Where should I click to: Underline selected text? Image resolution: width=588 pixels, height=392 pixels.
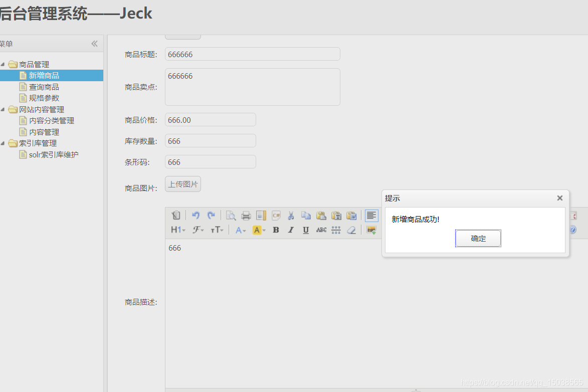click(x=306, y=230)
